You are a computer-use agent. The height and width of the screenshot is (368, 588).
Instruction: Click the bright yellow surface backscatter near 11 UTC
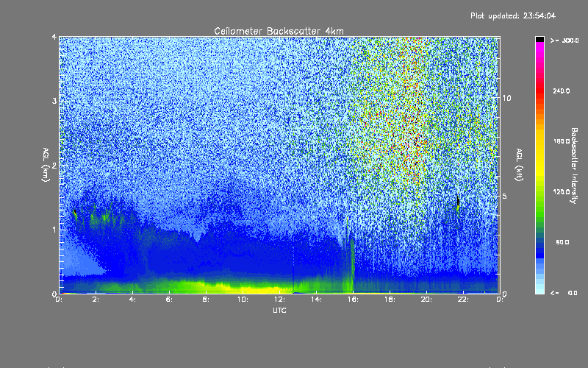(x=262, y=289)
